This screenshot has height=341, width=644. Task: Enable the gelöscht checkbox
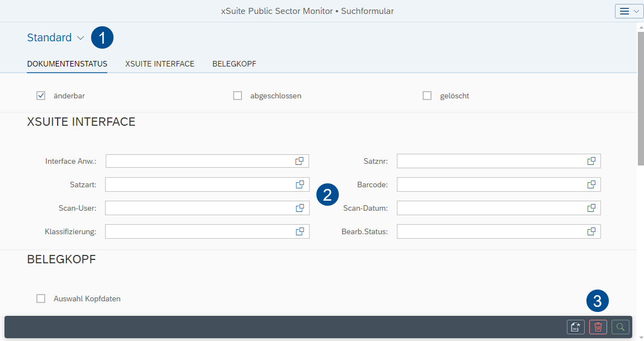click(427, 95)
